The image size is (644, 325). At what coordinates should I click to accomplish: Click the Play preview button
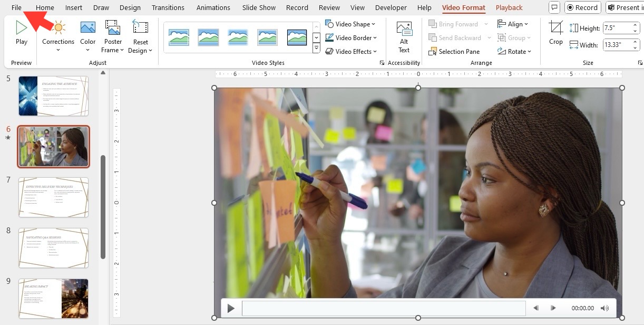pyautogui.click(x=22, y=33)
